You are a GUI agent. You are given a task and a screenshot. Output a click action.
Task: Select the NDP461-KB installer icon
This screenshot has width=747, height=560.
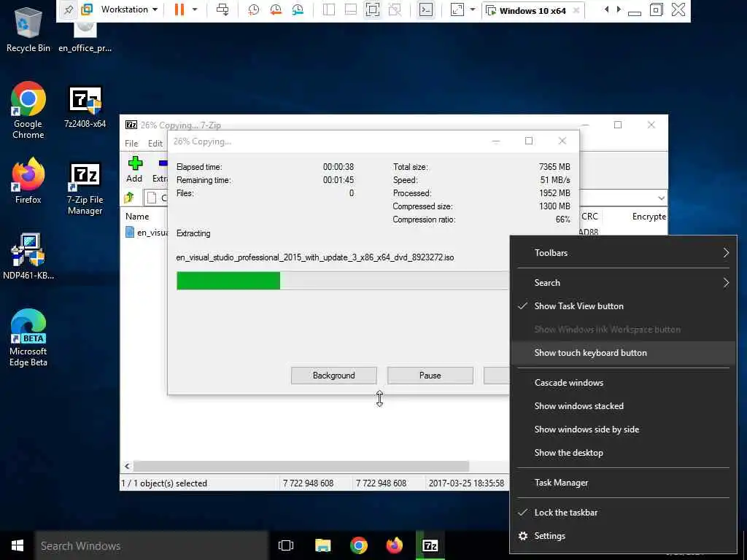[x=28, y=256]
